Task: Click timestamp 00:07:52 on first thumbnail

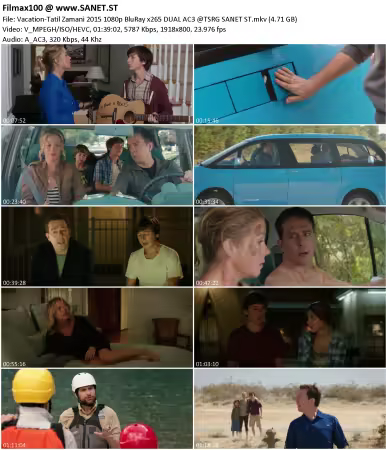Action: (x=14, y=120)
